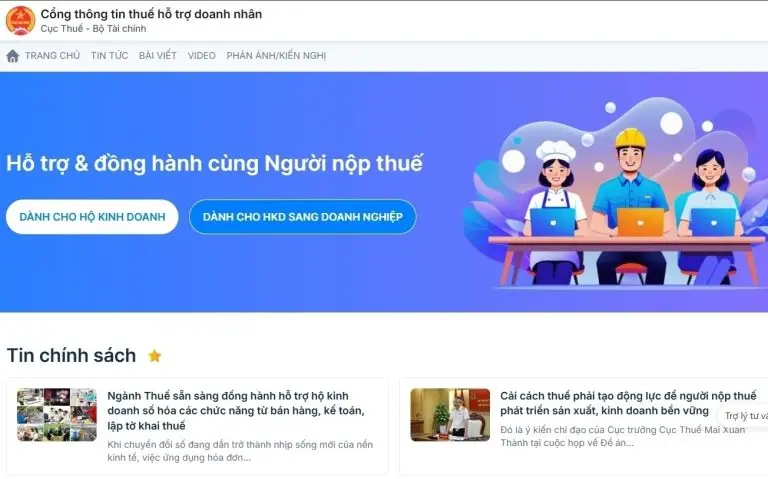Open article titled Cải cách thuế phải tạo động lực
768x479 pixels.
click(628, 403)
